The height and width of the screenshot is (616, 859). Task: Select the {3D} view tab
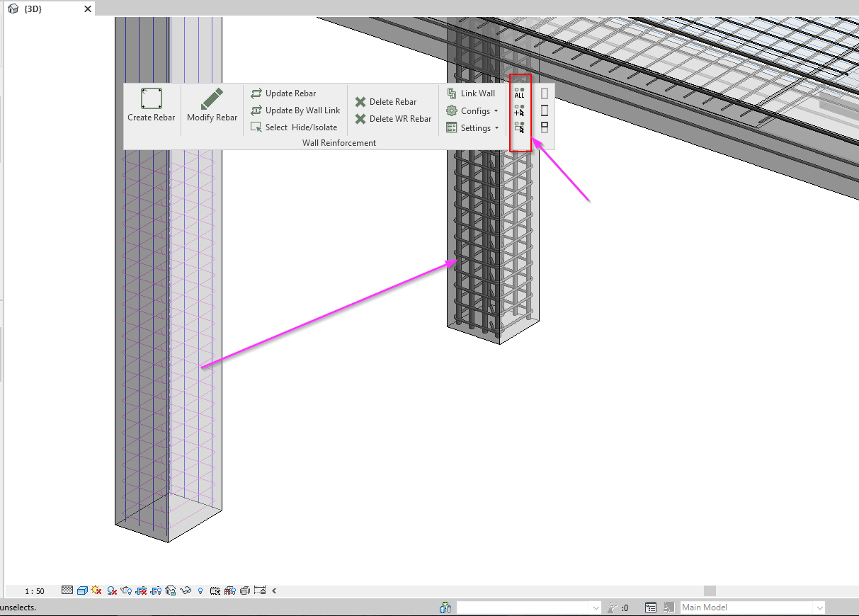48,9
